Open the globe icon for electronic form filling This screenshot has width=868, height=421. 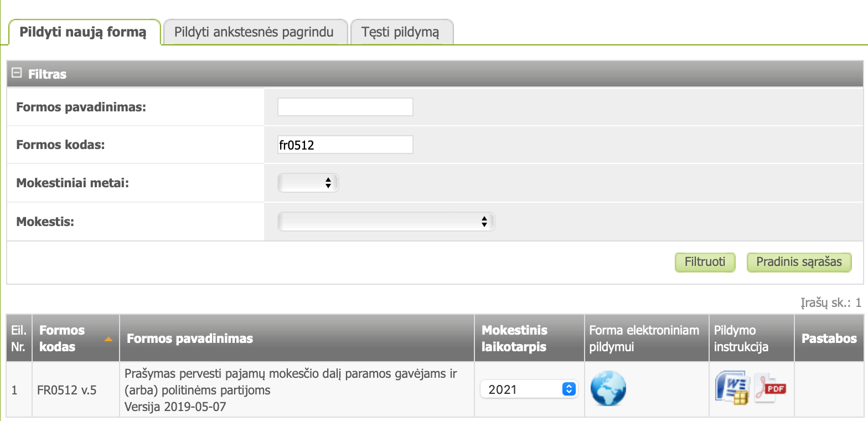[x=608, y=389]
